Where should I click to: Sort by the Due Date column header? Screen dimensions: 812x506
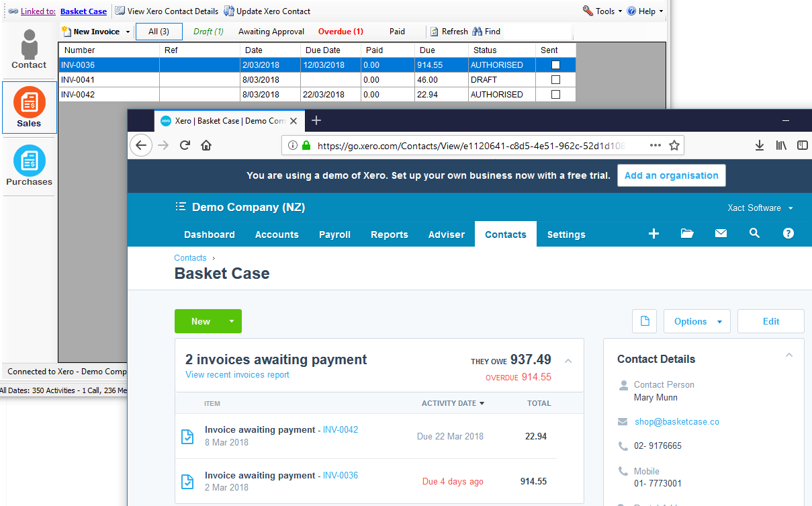pos(330,50)
